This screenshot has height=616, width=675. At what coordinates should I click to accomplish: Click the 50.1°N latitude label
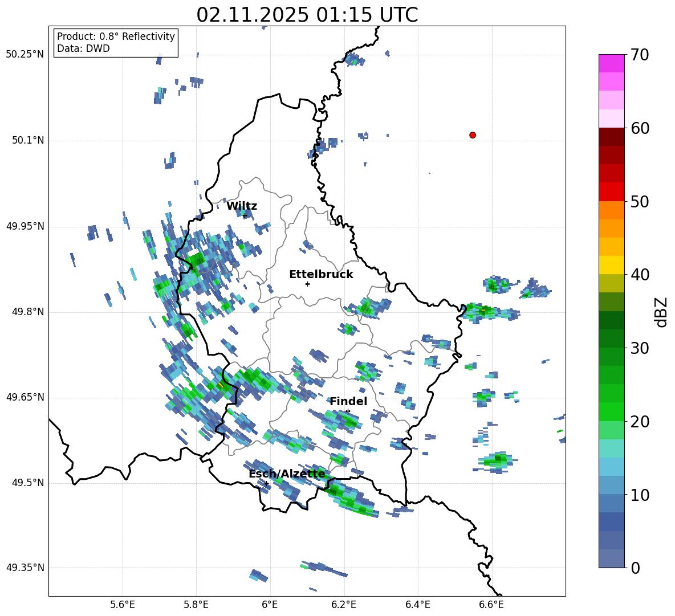27,141
